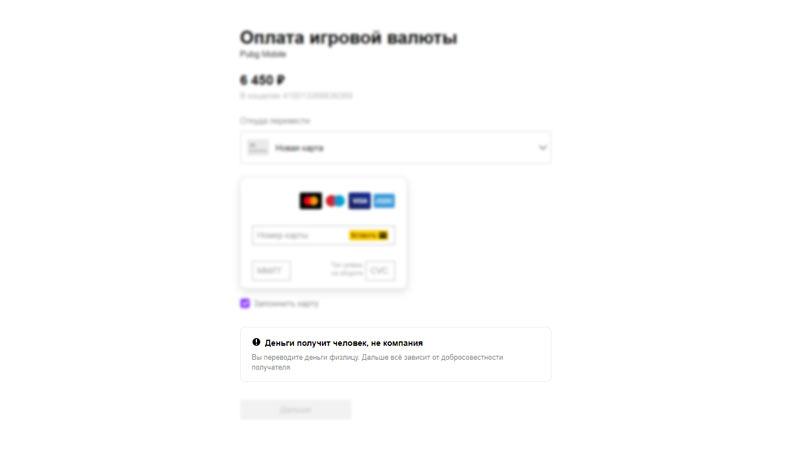Screen dimensions: 800x450
Task: Click the disabled Дальше button
Action: coord(295,410)
